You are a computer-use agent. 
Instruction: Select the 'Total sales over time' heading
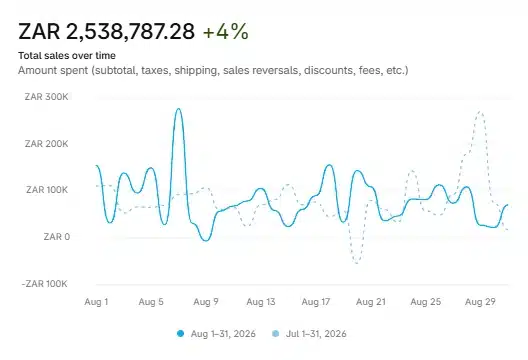(67, 56)
